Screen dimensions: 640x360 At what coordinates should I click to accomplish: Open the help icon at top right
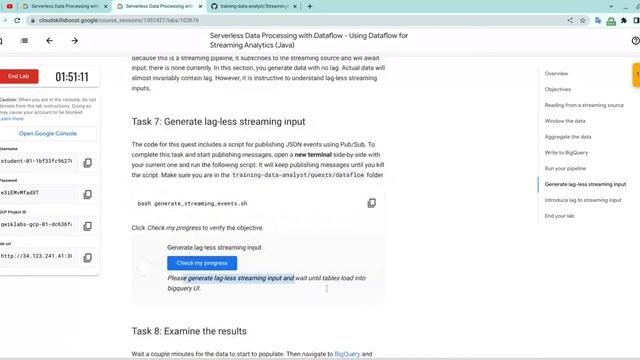[636, 40]
